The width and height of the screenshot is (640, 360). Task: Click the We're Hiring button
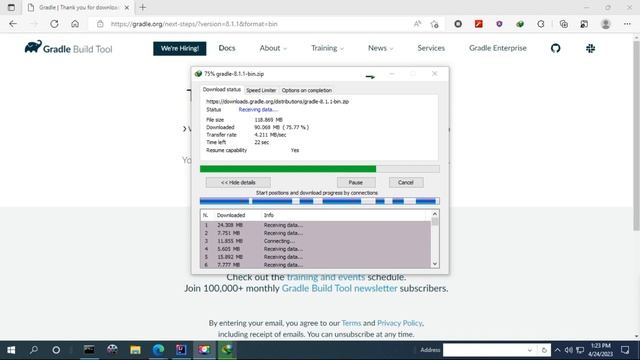tap(180, 48)
